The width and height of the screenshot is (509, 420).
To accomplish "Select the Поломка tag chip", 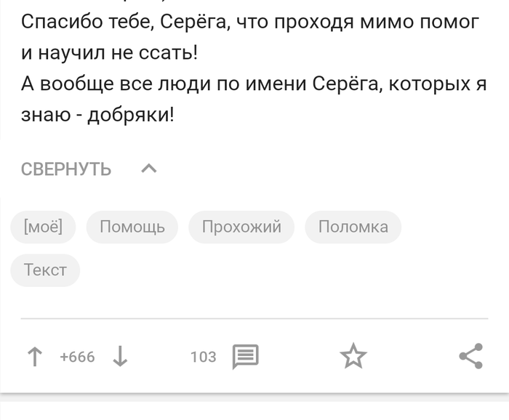I will (353, 227).
